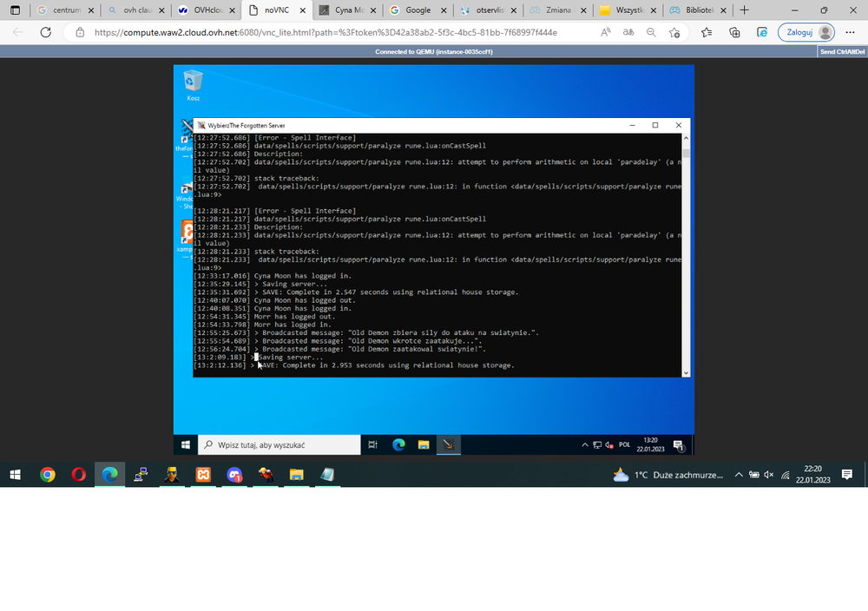Open the Read Aloud icon in the address bar
The image size is (868, 611).
coord(606,32)
